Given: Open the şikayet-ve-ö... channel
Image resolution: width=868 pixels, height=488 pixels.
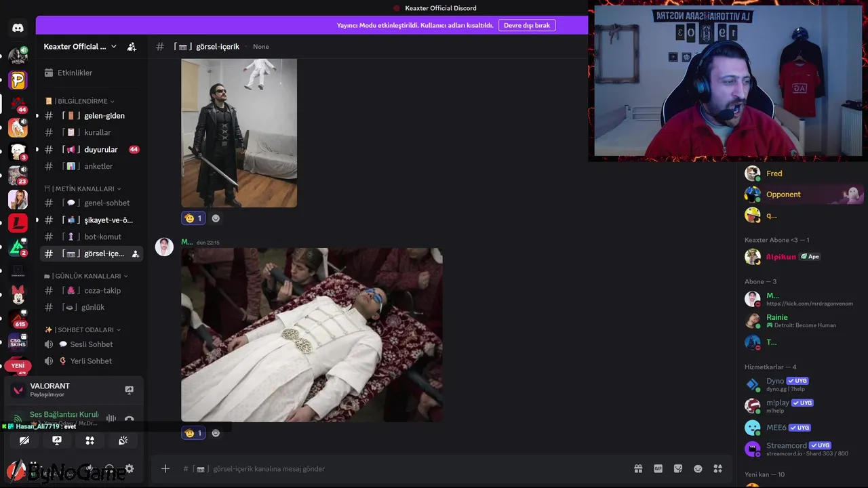Looking at the screenshot, I should [x=92, y=220].
